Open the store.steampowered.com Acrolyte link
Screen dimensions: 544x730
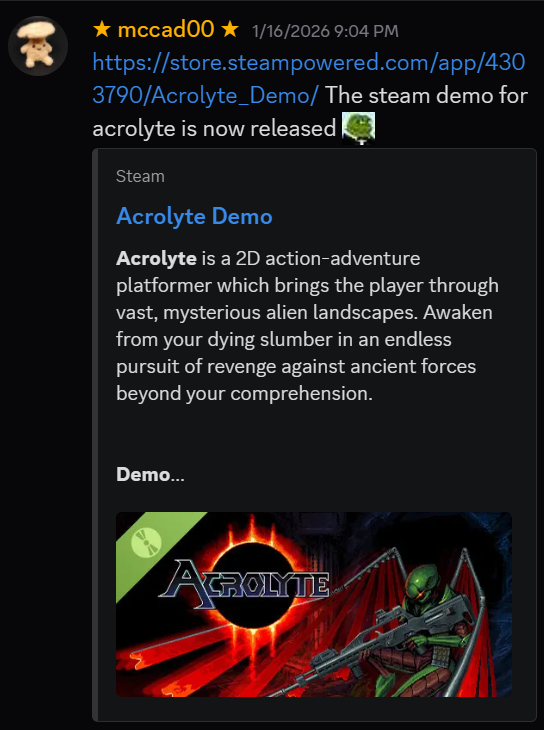coord(309,79)
